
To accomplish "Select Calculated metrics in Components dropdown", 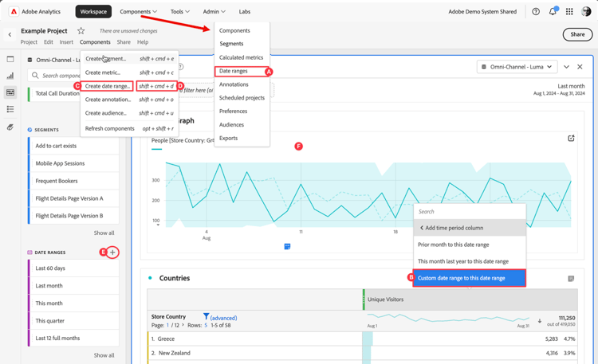I will coord(242,57).
